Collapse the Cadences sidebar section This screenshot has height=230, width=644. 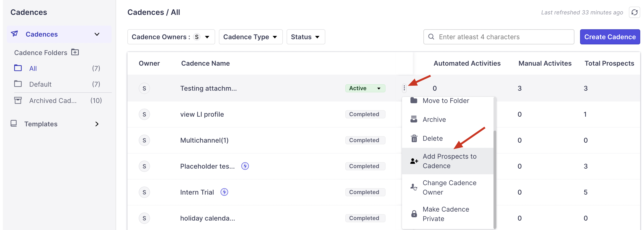coord(97,34)
